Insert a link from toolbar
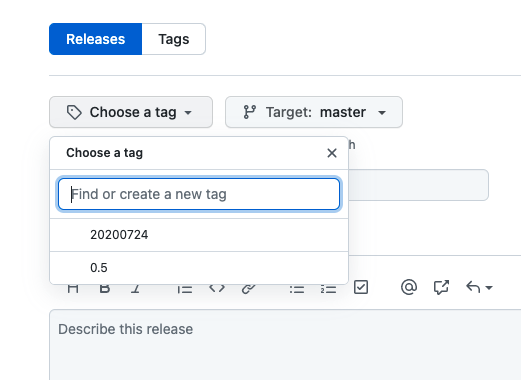521x380 pixels. click(248, 289)
